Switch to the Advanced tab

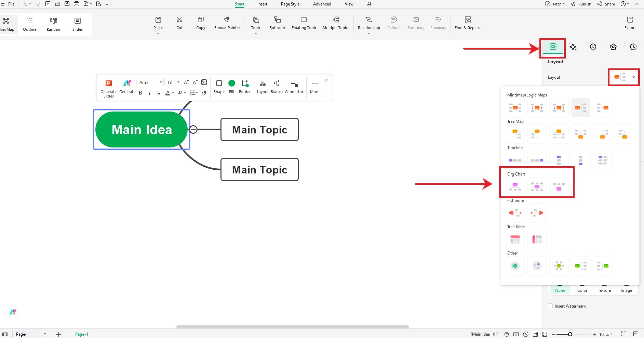322,4
